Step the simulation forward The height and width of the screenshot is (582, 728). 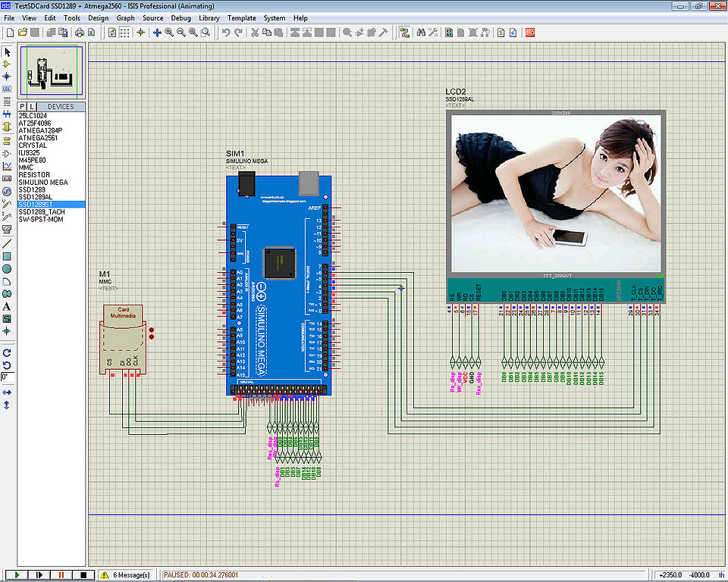[x=39, y=575]
